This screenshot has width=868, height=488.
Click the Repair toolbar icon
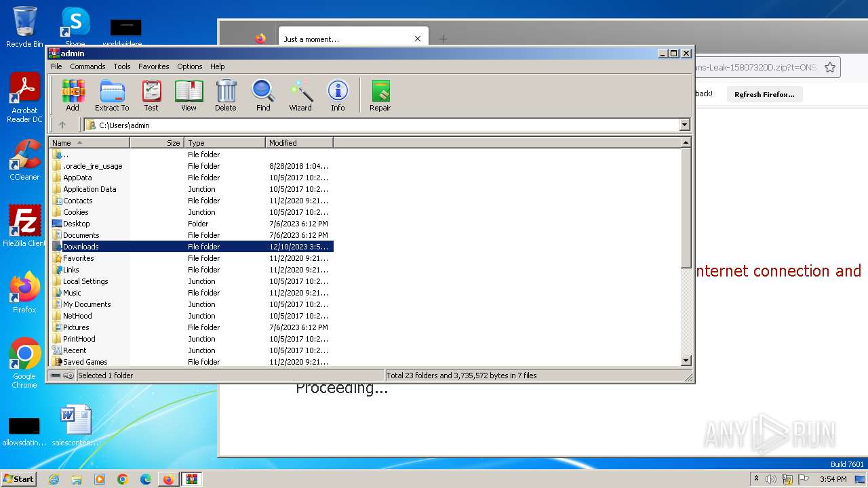coord(380,95)
